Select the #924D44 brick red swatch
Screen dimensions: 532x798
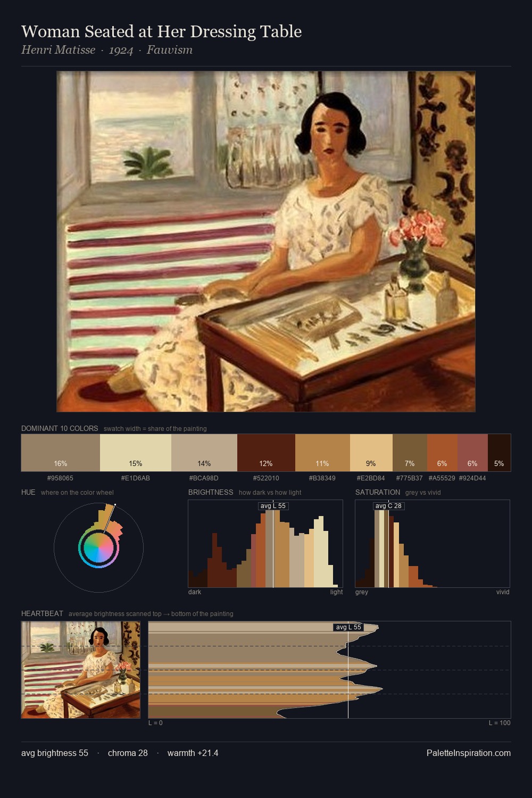472,453
